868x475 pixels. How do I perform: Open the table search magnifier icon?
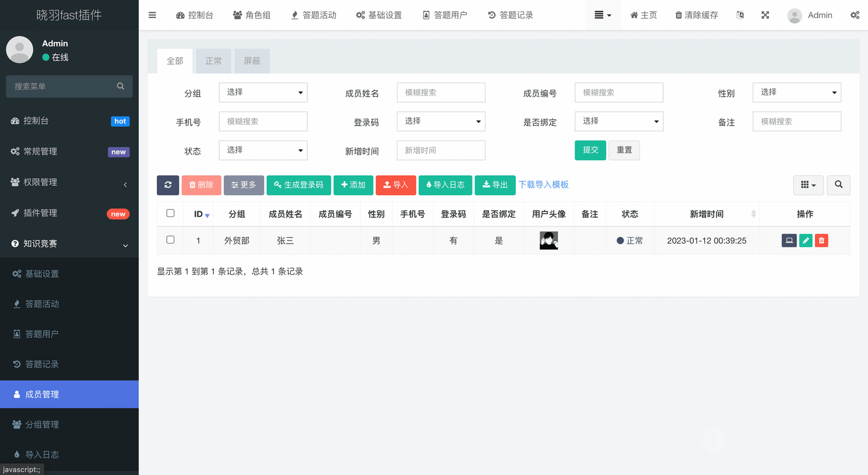tap(838, 185)
